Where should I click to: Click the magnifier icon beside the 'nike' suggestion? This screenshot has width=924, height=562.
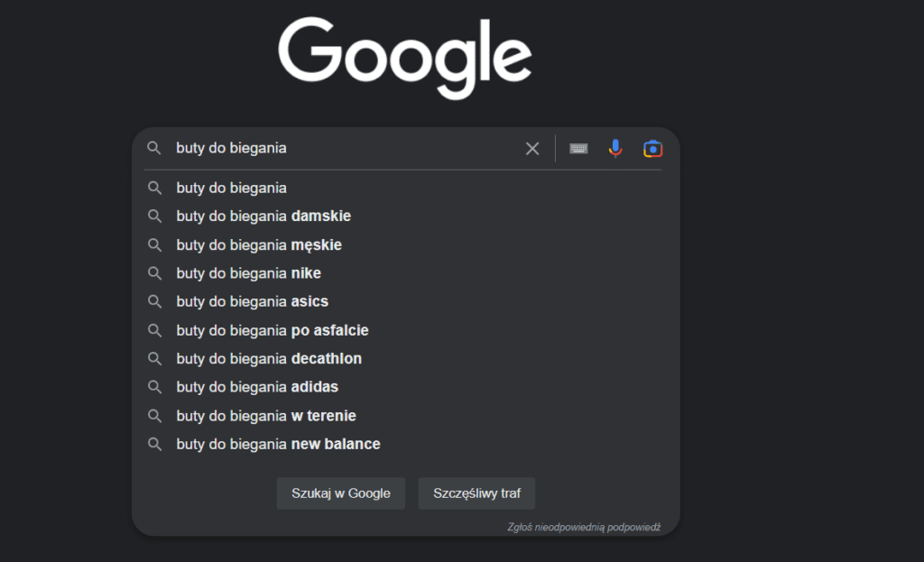154,273
